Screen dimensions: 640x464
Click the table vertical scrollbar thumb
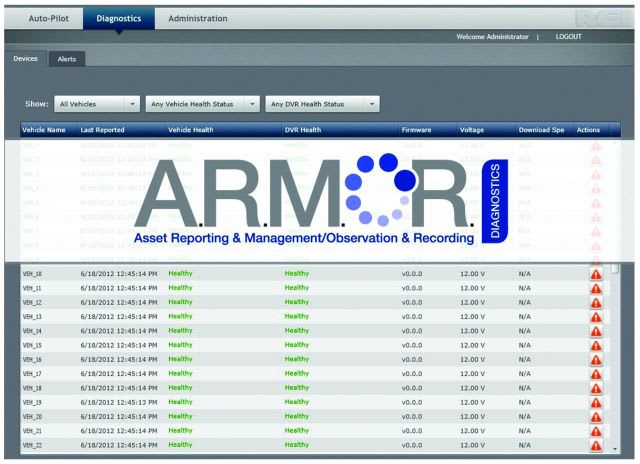point(615,269)
